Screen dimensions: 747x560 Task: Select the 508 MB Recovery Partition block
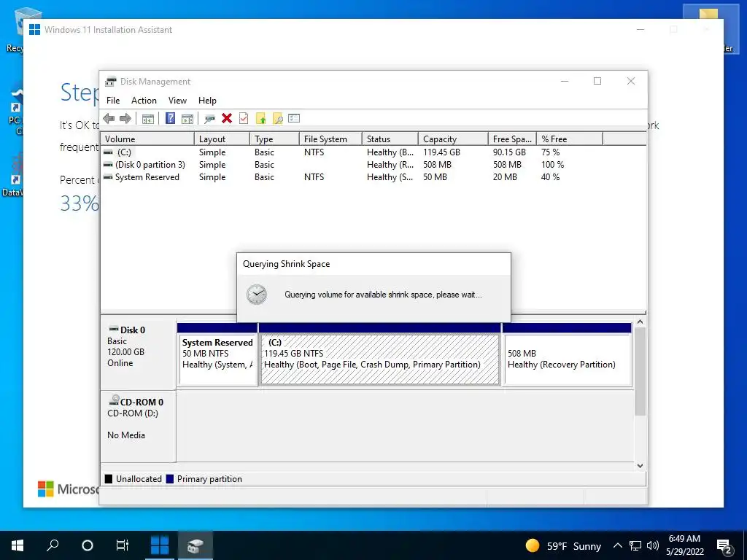(567, 355)
